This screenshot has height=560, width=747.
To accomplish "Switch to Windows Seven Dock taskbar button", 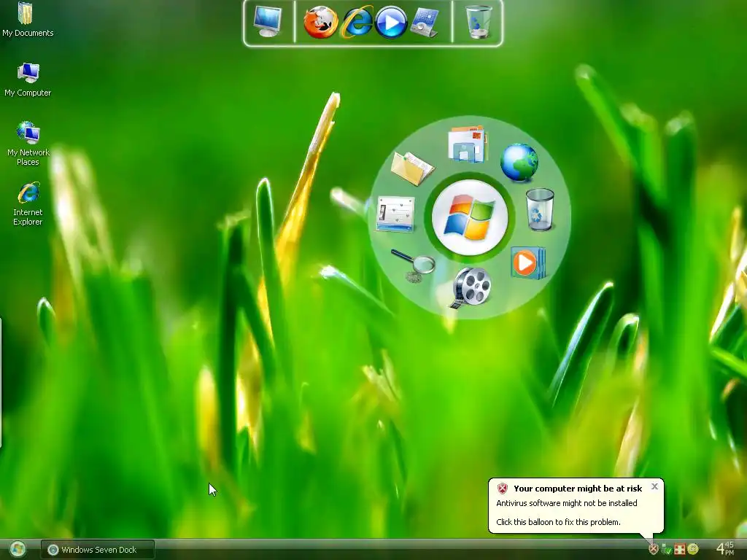I will [x=98, y=550].
